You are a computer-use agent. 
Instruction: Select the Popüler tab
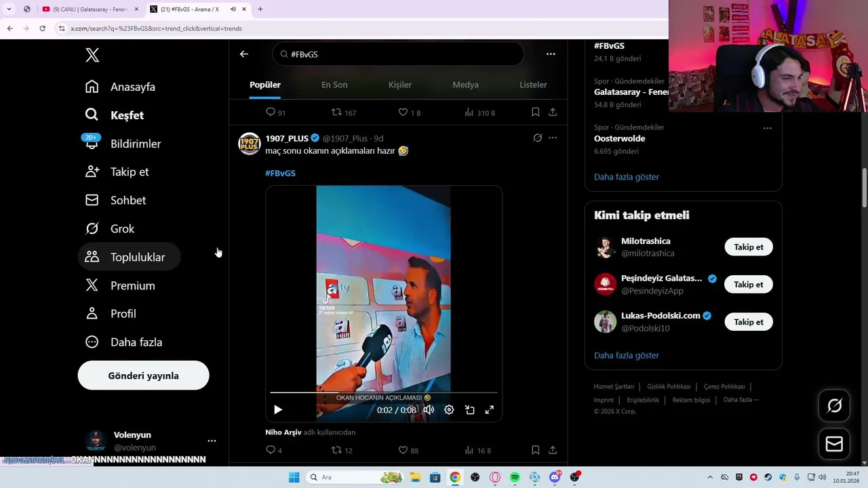pyautogui.click(x=265, y=85)
